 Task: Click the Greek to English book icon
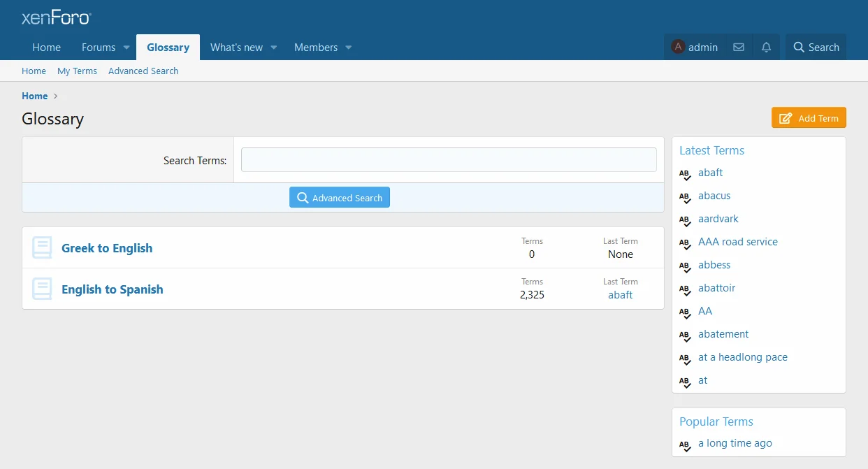[x=42, y=247]
